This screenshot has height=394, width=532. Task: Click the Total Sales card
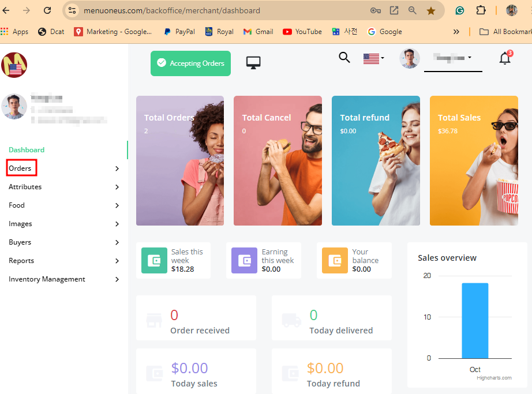473,160
